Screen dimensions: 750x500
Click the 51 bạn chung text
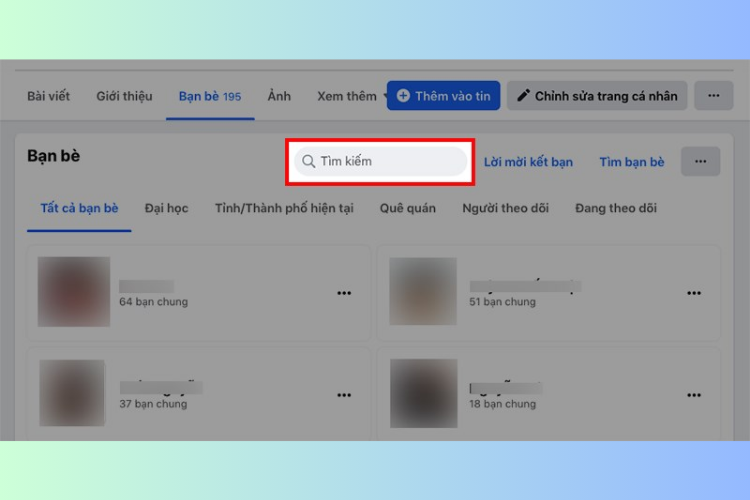coord(502,302)
